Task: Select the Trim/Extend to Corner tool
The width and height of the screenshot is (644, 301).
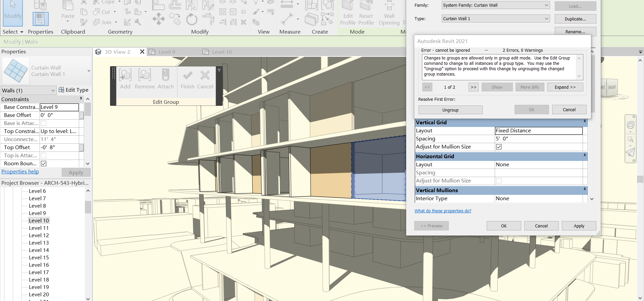Action: (x=208, y=19)
